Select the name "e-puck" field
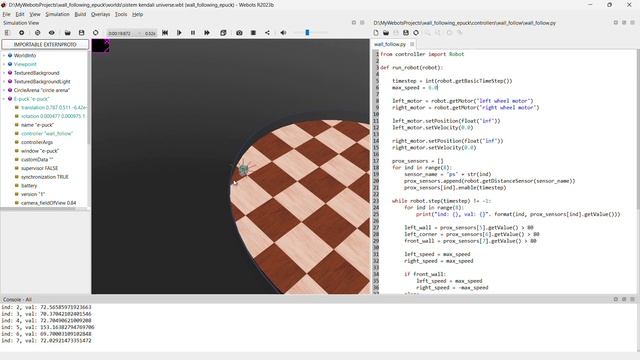The height and width of the screenshot is (360, 640). (x=37, y=125)
